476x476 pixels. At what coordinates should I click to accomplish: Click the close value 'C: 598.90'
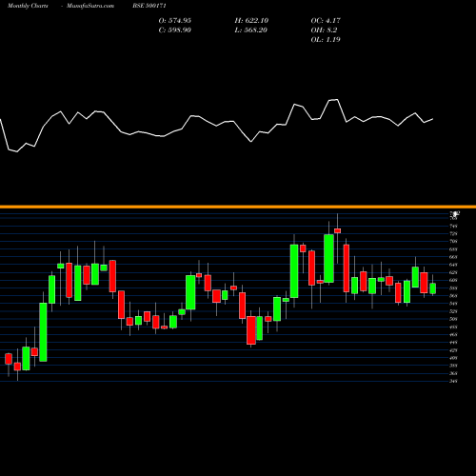tap(175, 30)
